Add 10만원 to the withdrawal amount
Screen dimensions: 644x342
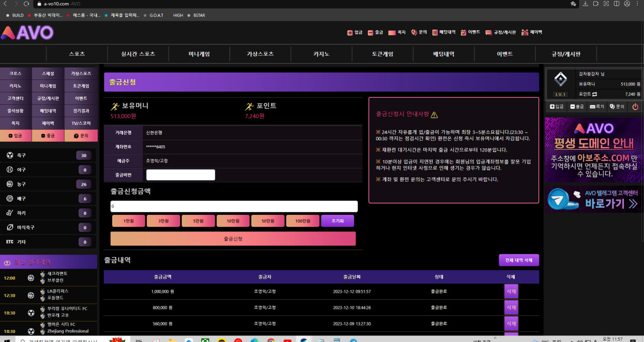click(x=233, y=221)
